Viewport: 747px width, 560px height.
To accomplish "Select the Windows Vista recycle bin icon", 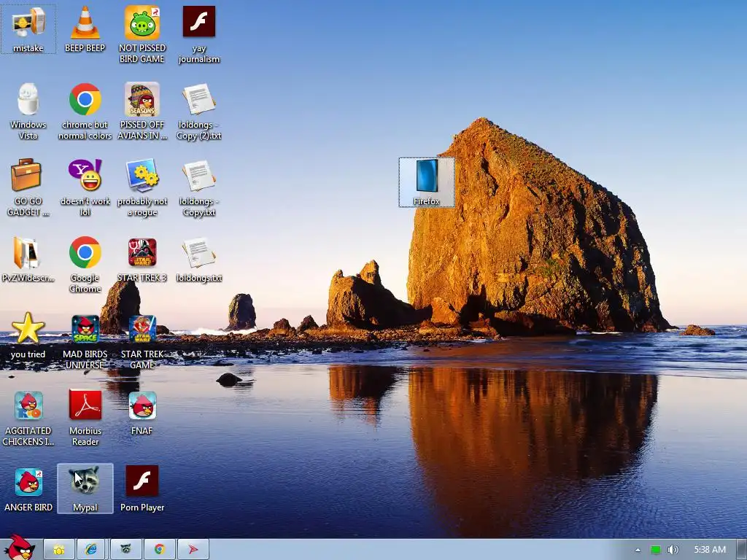I will (28, 111).
